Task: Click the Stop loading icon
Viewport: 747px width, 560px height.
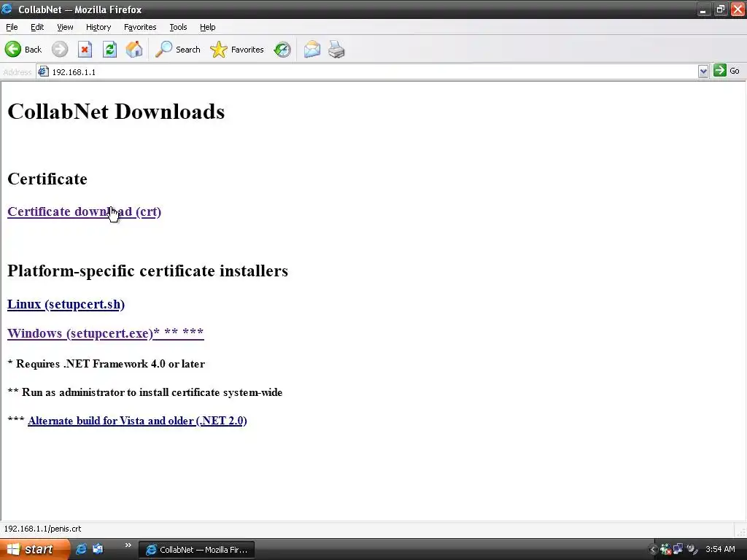Action: pyautogui.click(x=85, y=49)
